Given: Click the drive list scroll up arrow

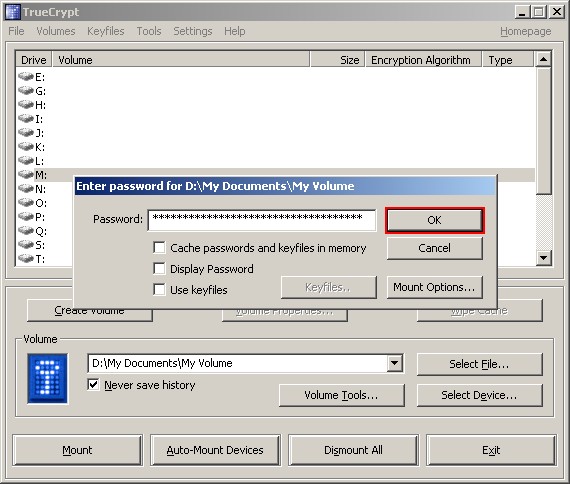Looking at the screenshot, I should click(x=543, y=59).
